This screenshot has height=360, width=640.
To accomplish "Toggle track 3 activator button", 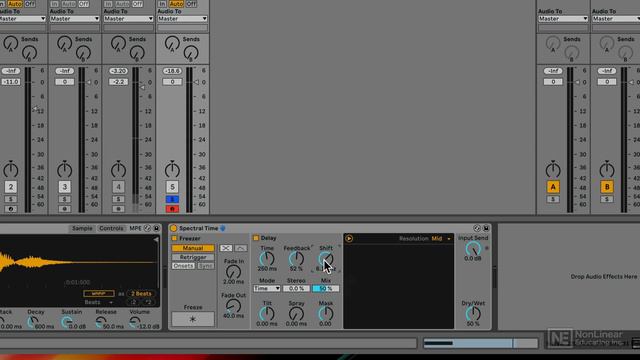I will point(64,187).
